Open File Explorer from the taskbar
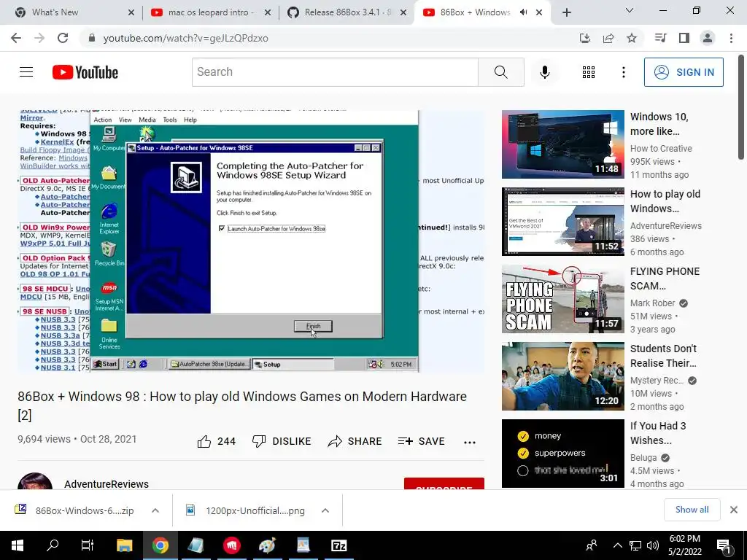This screenshot has height=560, width=747. click(x=124, y=545)
